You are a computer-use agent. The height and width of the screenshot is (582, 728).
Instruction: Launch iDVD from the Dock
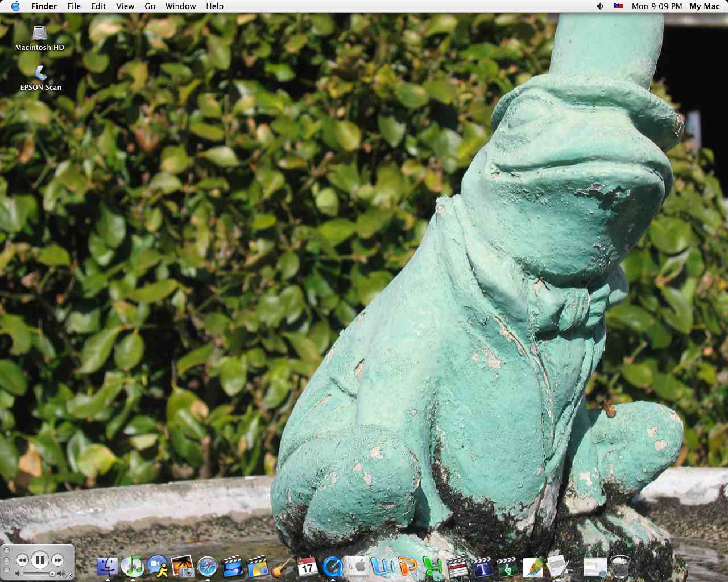(258, 566)
